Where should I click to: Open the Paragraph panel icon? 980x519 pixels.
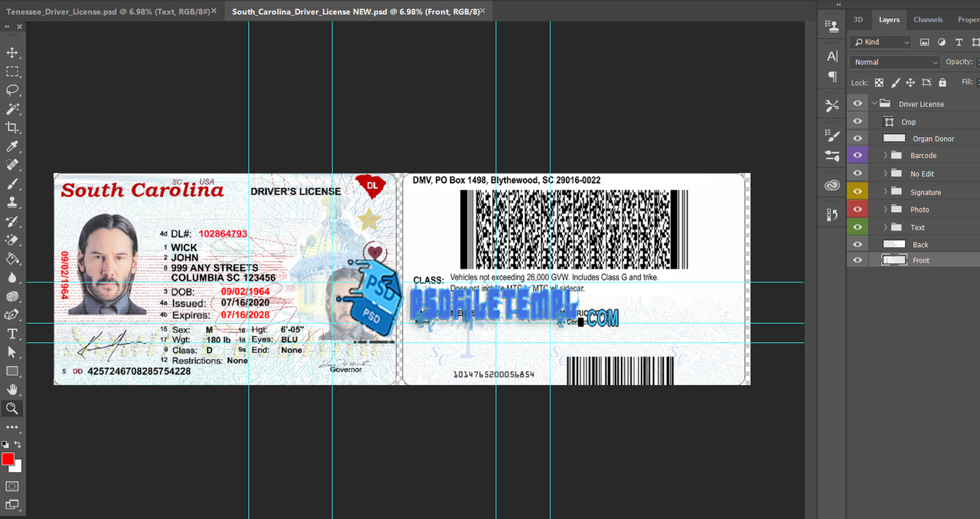832,77
